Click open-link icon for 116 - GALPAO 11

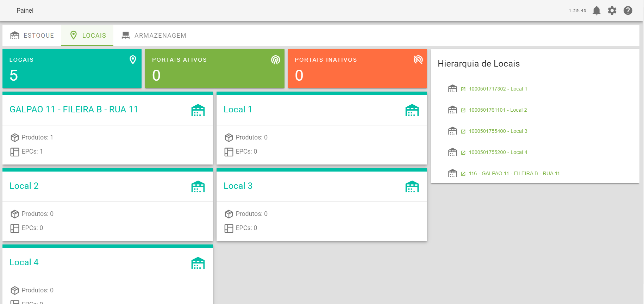coord(463,174)
